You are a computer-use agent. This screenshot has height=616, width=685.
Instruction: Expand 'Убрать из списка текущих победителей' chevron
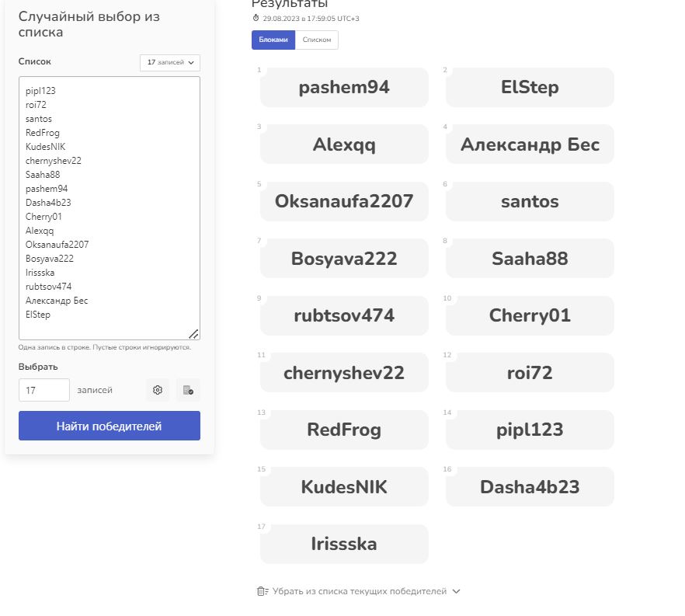(457, 591)
